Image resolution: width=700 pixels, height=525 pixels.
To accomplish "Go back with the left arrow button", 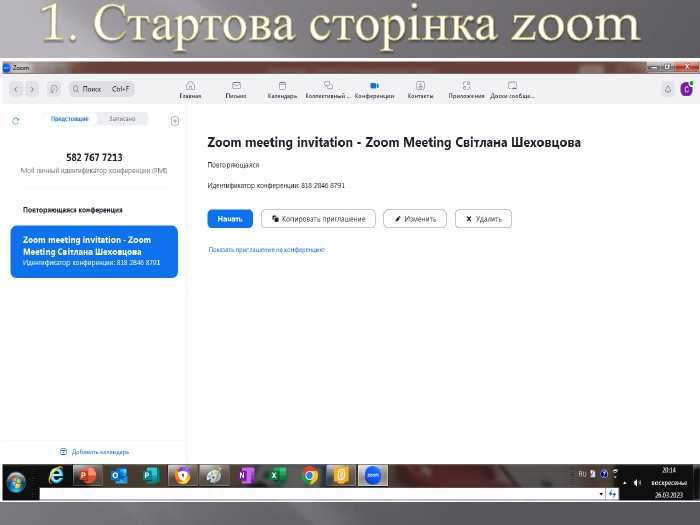I will [x=17, y=89].
